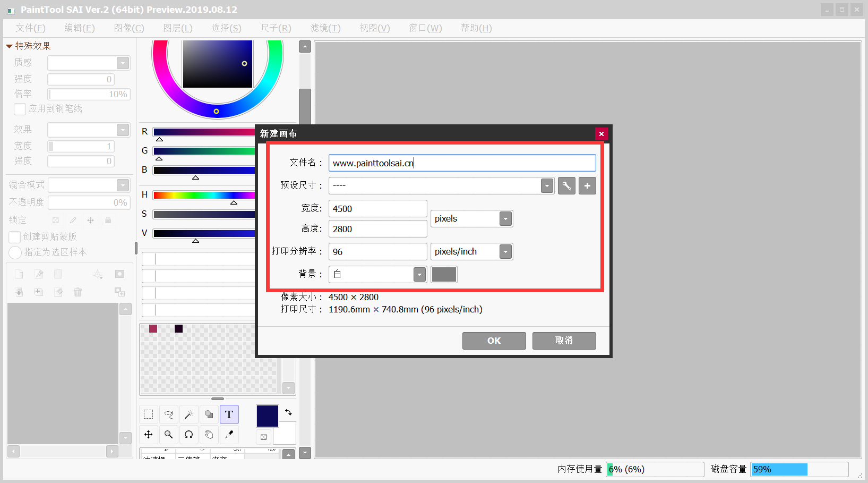Select specify as selection sample option
The width and height of the screenshot is (868, 483).
point(15,252)
